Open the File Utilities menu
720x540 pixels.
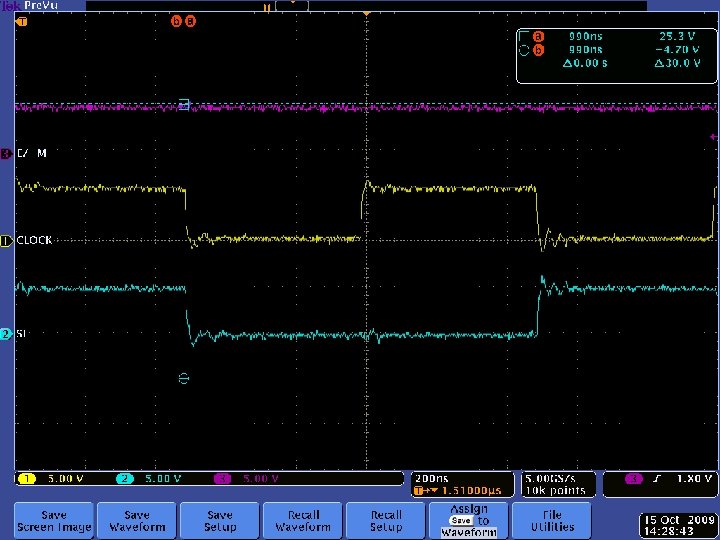(x=552, y=520)
